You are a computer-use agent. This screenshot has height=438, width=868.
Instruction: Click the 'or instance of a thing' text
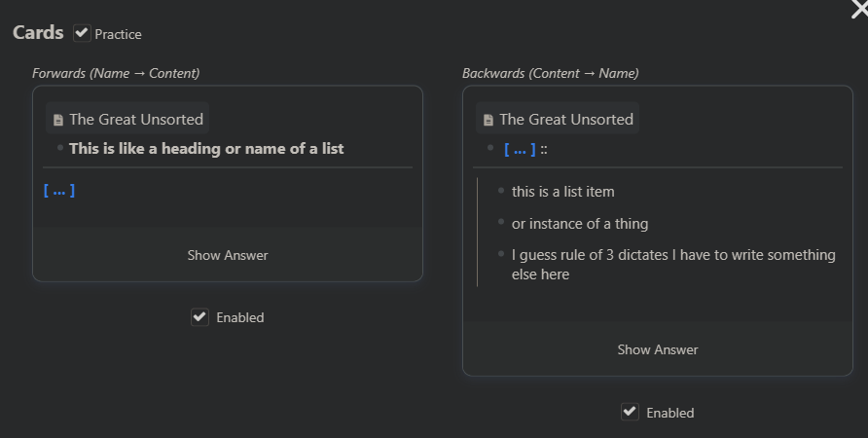(x=580, y=224)
